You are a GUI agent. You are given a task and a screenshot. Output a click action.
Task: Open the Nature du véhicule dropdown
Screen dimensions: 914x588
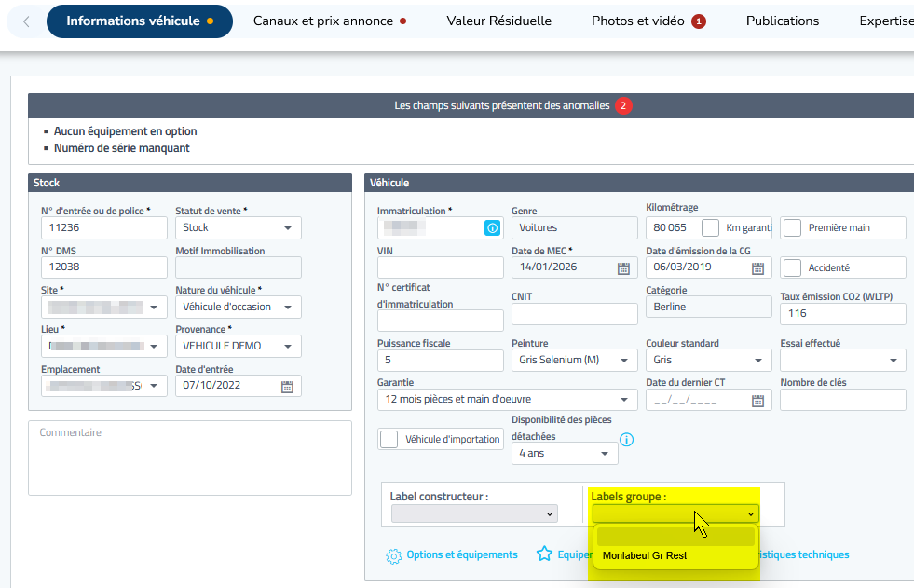click(238, 308)
